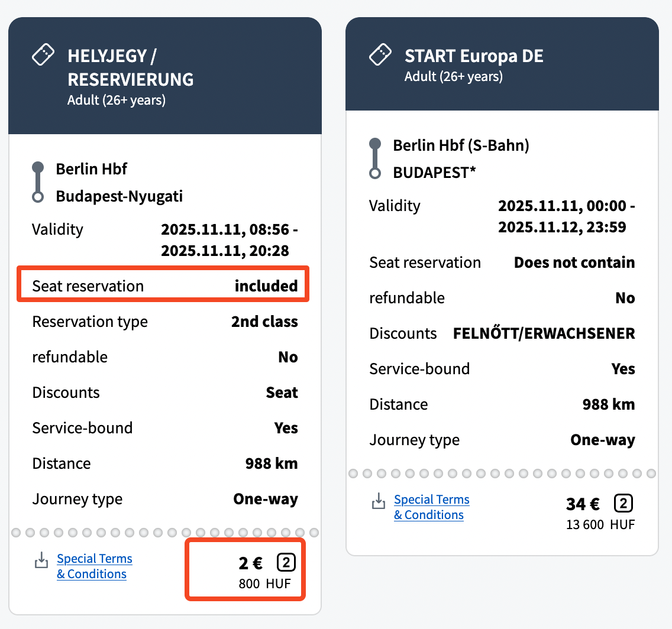Screen dimensions: 672x629
Task: Click the '2nd class' reservation type value
Action: pos(264,322)
